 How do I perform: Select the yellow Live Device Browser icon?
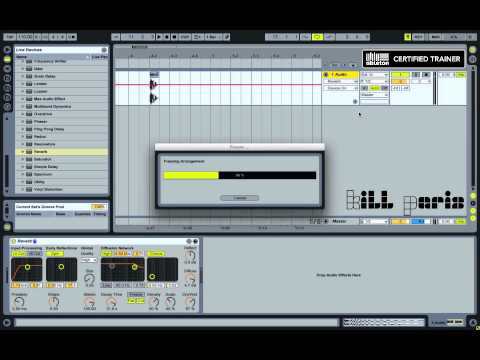click(7, 59)
